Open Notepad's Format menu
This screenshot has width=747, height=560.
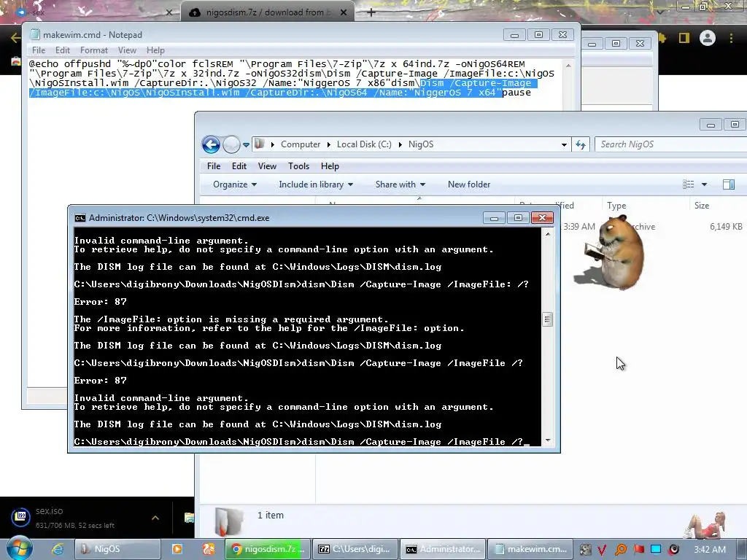coord(94,50)
